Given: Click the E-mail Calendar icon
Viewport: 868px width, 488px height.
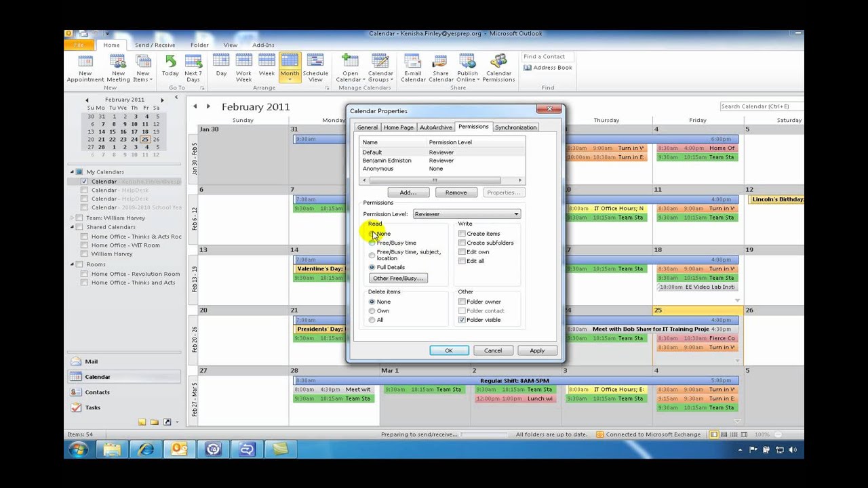Looking at the screenshot, I should [413, 68].
